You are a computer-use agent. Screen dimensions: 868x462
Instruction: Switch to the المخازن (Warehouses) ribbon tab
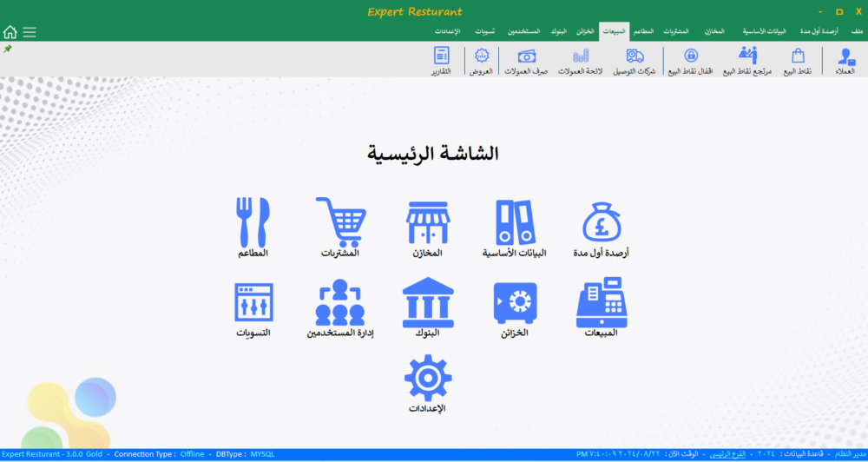[x=713, y=31]
